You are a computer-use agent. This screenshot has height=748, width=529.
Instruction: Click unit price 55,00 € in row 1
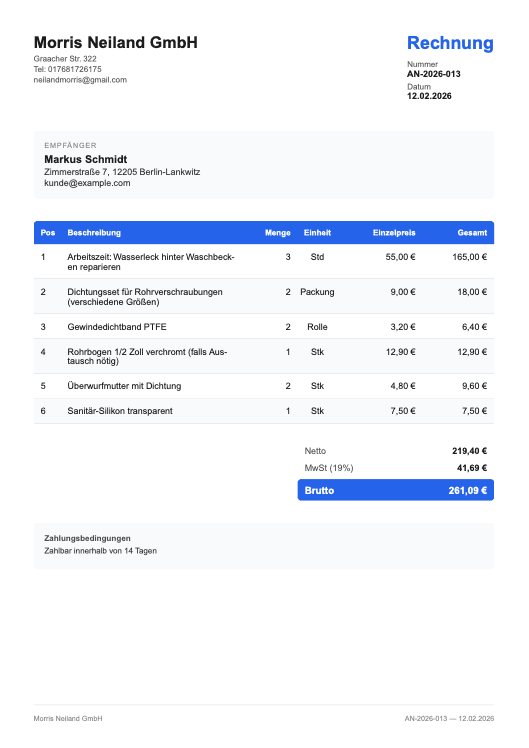click(x=400, y=257)
